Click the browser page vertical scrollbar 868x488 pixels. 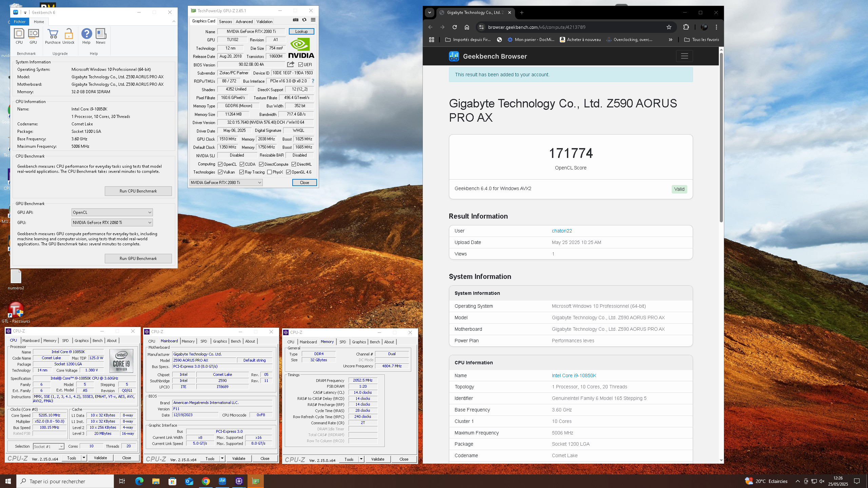pos(721,137)
